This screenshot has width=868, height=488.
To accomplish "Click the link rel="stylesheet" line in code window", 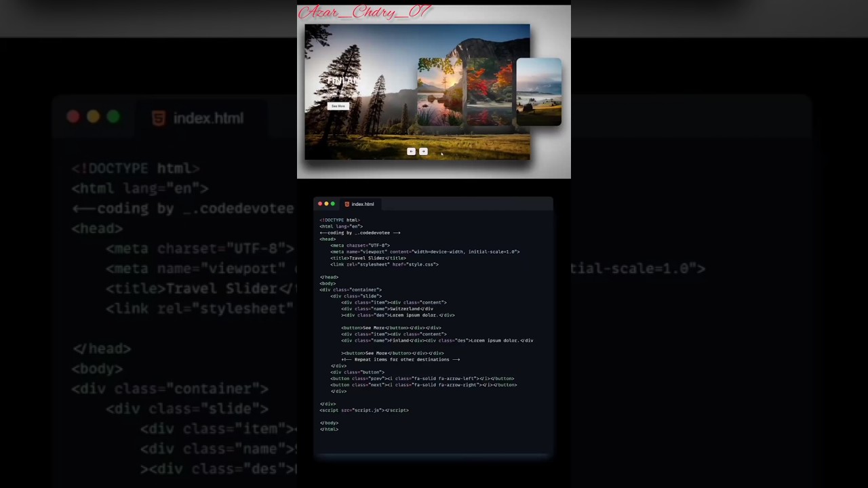I will (x=384, y=264).
